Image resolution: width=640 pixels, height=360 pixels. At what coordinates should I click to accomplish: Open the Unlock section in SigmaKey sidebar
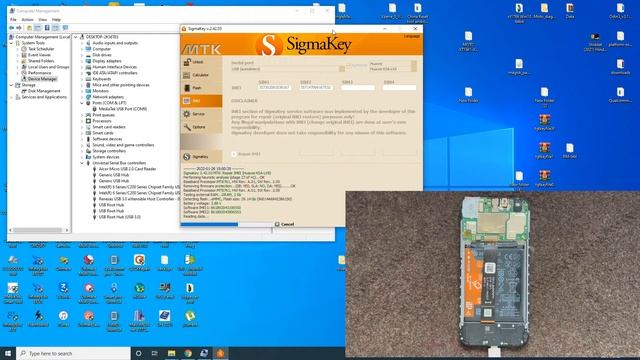(201, 62)
